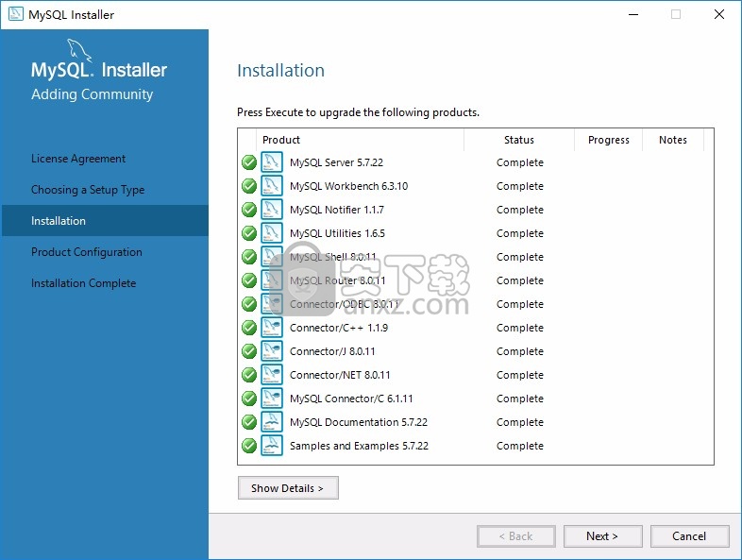742x560 pixels.
Task: Click the MySQL Notifier 1.1.7 product icon
Action: tap(272, 210)
